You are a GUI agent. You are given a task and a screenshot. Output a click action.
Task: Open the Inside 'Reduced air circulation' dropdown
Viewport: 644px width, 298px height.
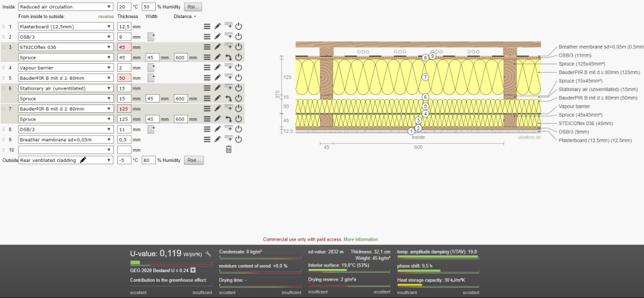[66, 7]
